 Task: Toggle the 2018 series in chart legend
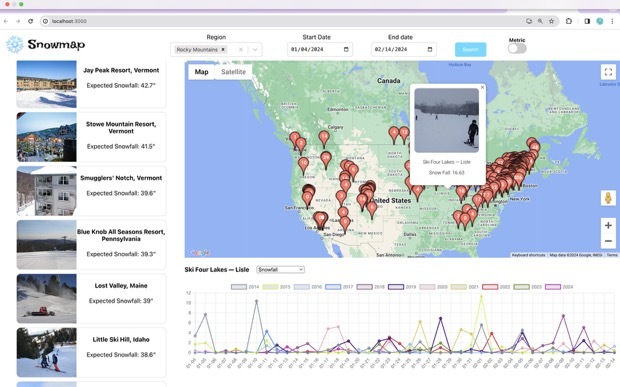click(370, 287)
